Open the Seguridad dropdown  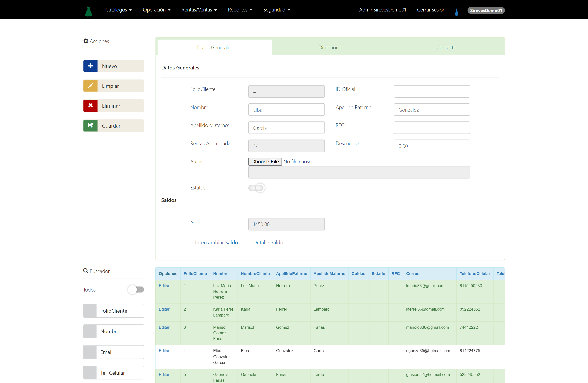coord(276,10)
